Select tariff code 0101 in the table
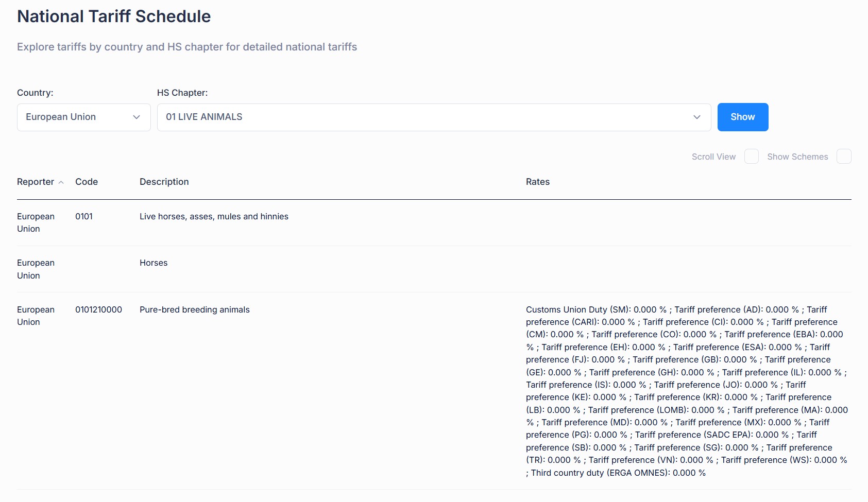Viewport: 868px width, 502px height. 84,216
